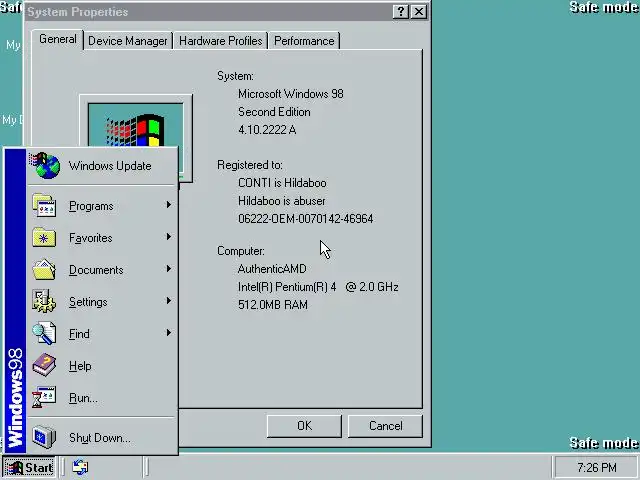Close the System Properties window
This screenshot has height=480, width=640.
(x=419, y=12)
